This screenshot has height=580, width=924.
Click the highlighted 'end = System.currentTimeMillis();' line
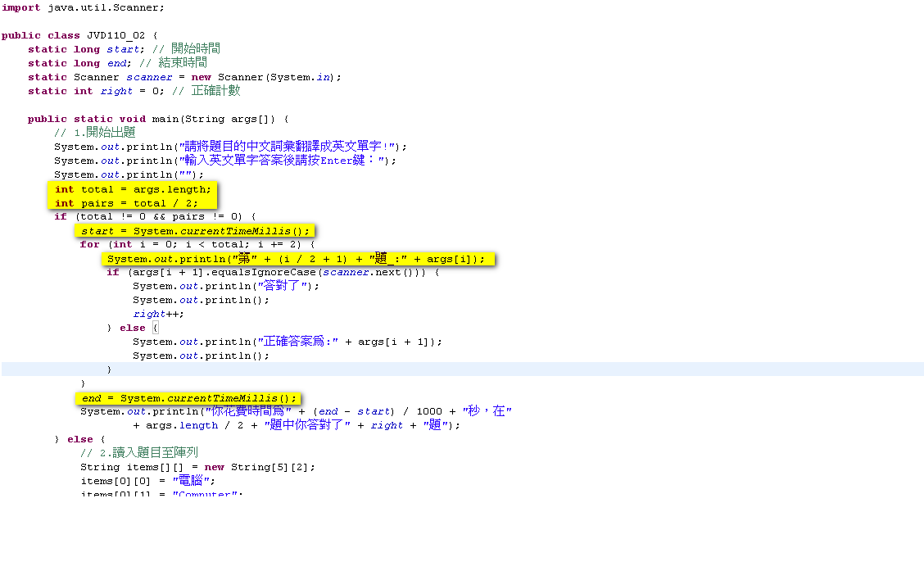[188, 398]
